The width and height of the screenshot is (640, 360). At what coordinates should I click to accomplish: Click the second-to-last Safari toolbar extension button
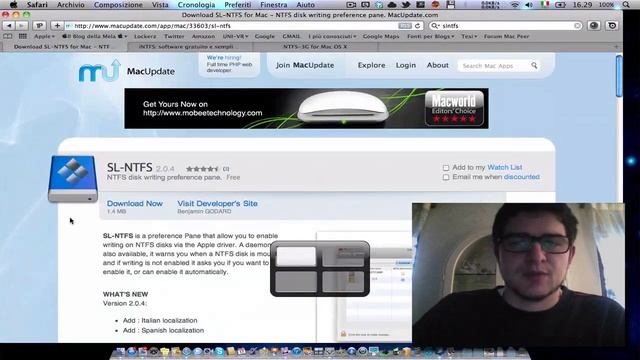point(594,26)
